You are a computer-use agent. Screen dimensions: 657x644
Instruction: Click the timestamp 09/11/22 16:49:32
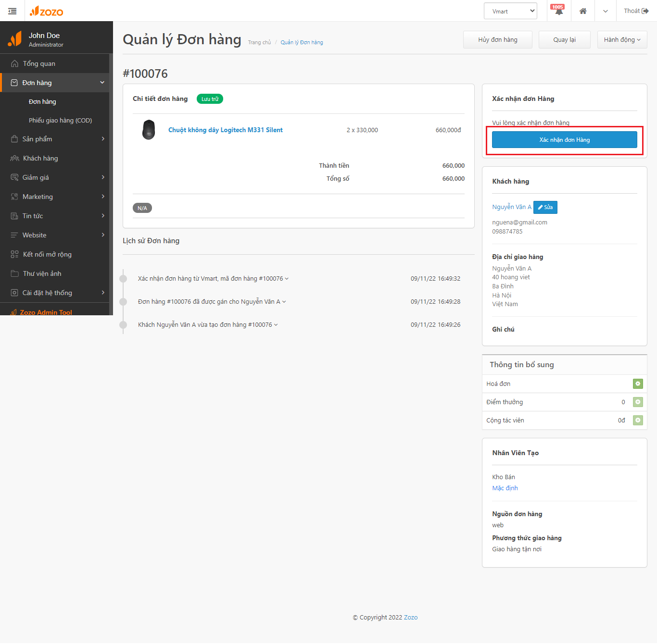click(435, 278)
